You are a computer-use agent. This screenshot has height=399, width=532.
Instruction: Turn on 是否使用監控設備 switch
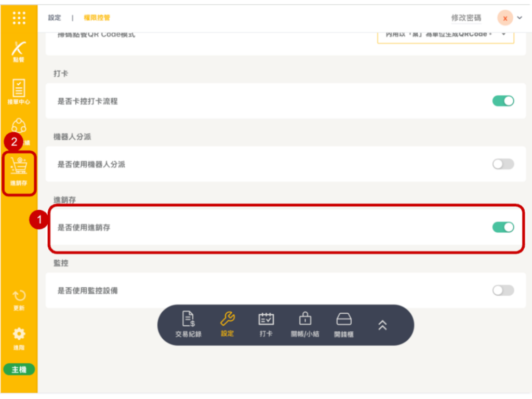[503, 290]
